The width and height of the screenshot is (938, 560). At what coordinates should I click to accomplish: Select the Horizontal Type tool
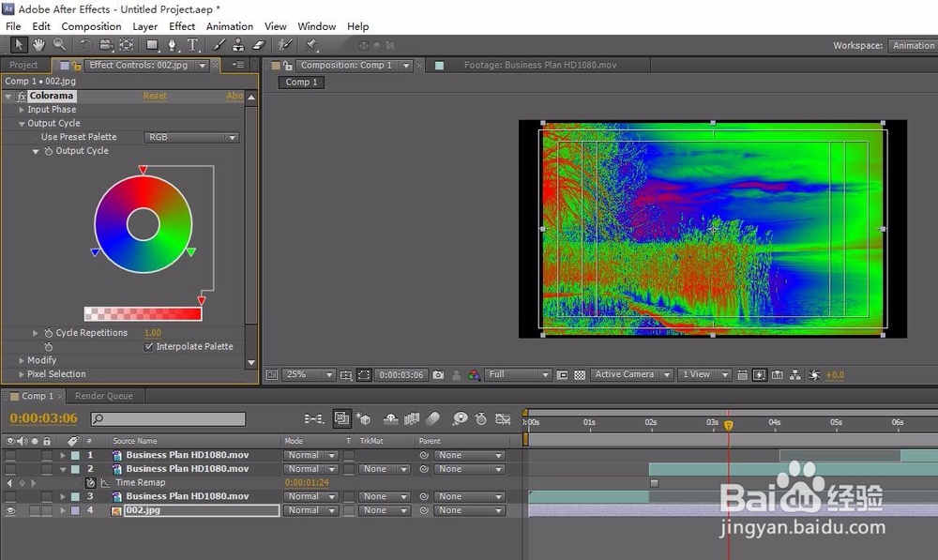[192, 45]
